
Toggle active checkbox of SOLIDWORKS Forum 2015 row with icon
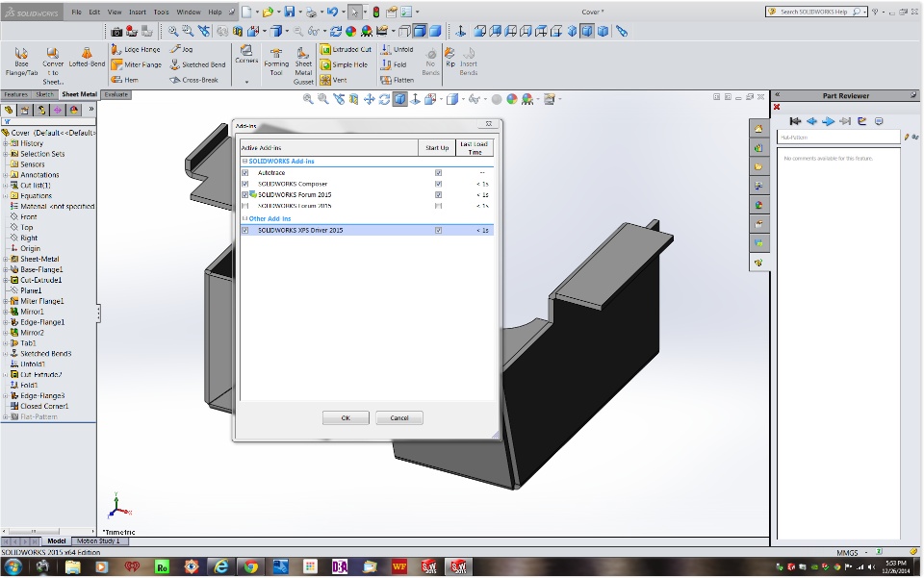pyautogui.click(x=245, y=195)
